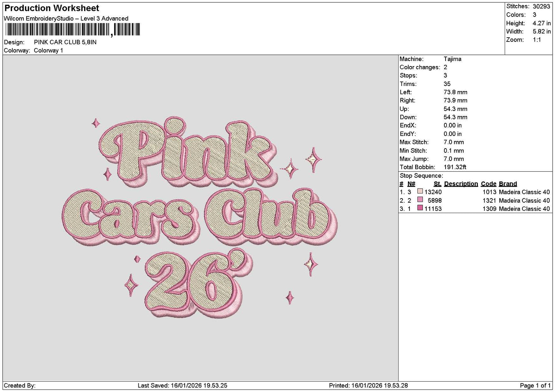Click the Total Bobbin value 191.32ft
The image size is (555, 392).
pos(455,167)
